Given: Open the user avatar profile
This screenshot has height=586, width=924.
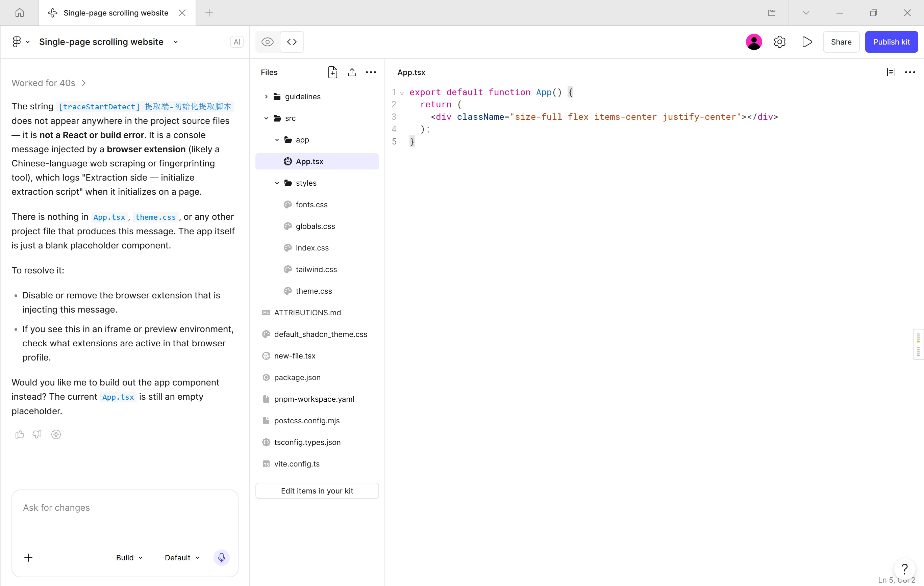Looking at the screenshot, I should 754,42.
